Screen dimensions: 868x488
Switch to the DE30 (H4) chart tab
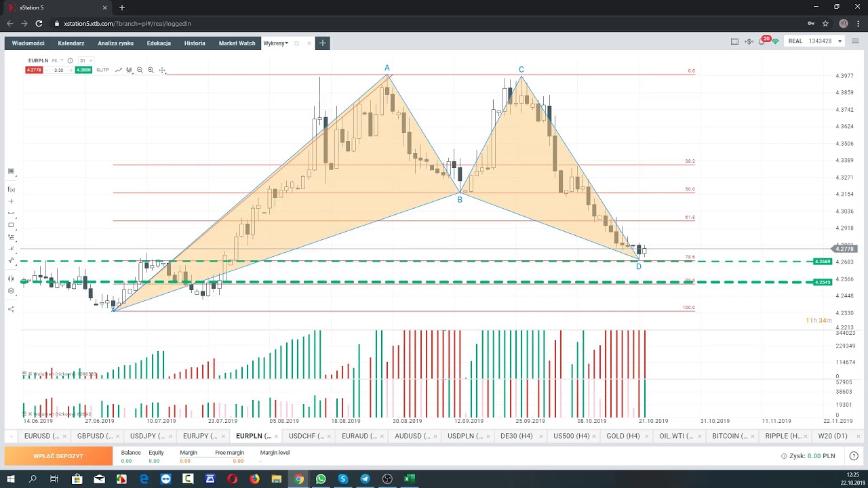click(517, 436)
